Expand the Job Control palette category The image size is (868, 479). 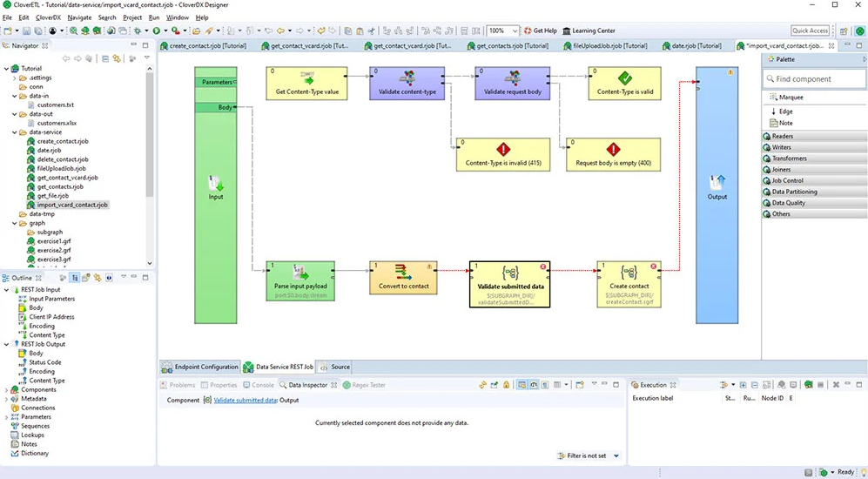point(814,180)
